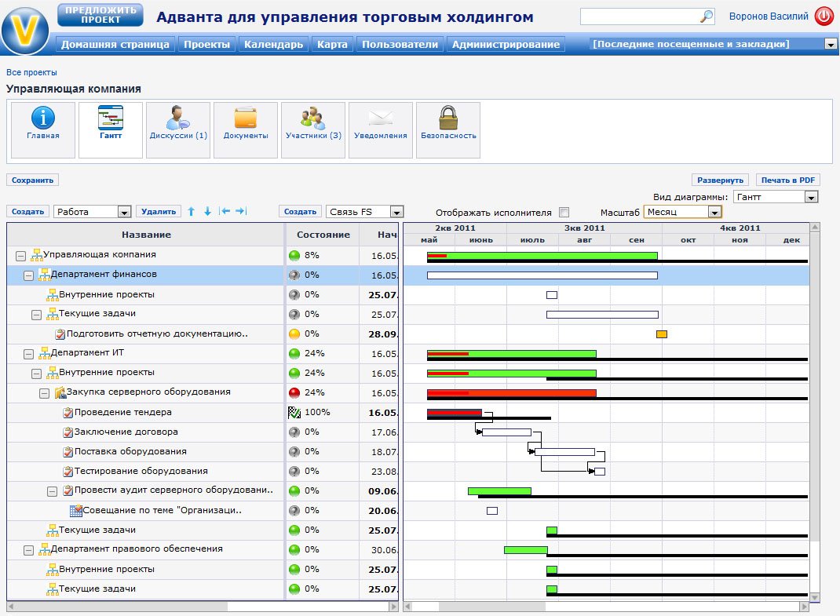This screenshot has height=616, width=840.
Task: Click the top search input field
Action: pyautogui.click(x=640, y=16)
